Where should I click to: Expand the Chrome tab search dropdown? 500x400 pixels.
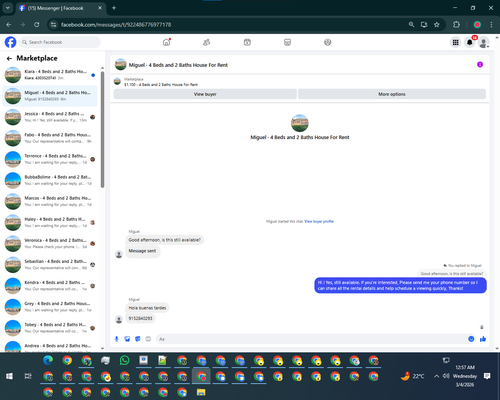7,8
